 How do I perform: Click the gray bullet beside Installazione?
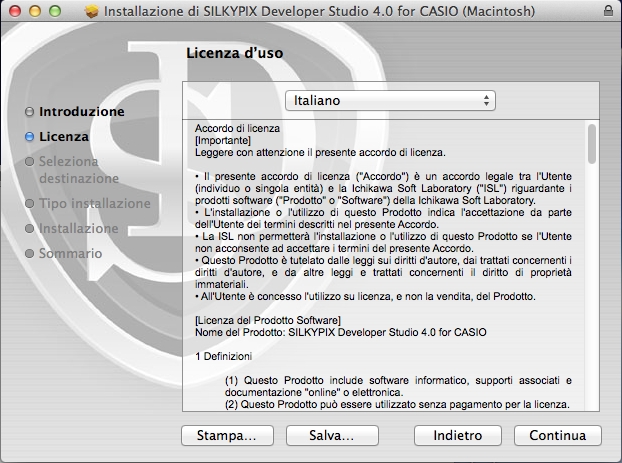point(29,228)
